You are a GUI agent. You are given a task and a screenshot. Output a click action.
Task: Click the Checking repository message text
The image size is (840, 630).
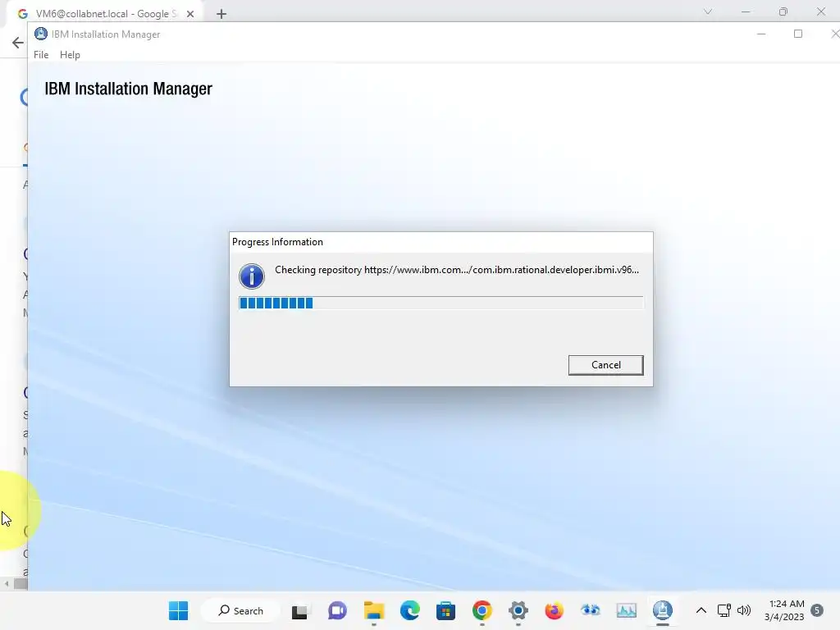[456, 270]
